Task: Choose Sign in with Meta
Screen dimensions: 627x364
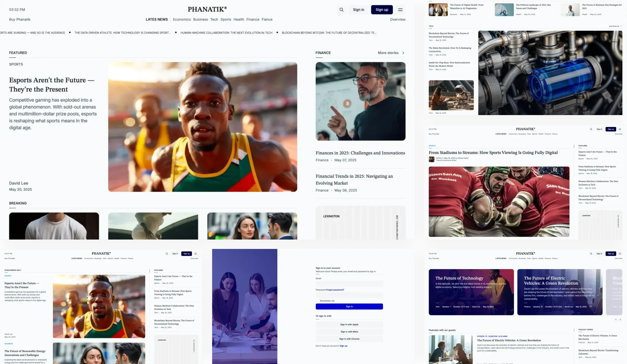Action: 349,332
